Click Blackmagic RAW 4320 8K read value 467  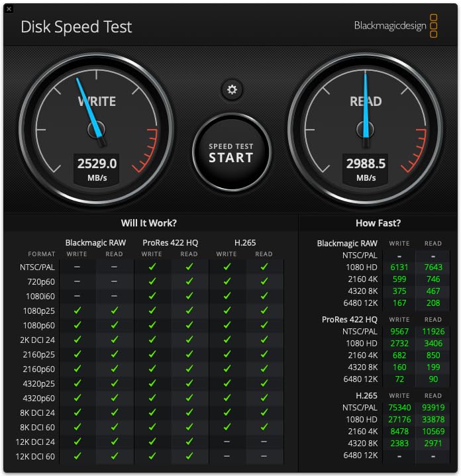click(x=433, y=291)
